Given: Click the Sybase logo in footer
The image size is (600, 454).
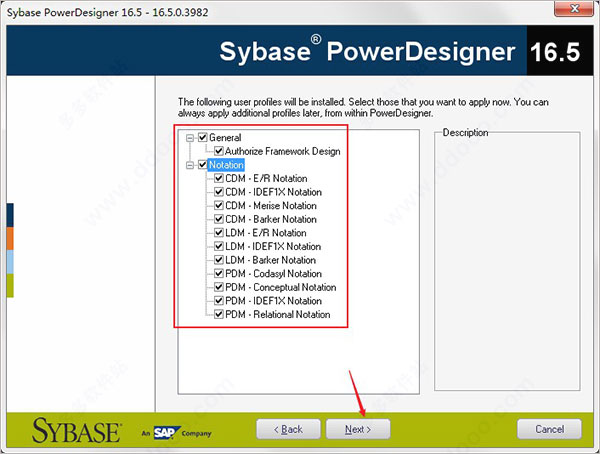Looking at the screenshot, I should 77,431.
